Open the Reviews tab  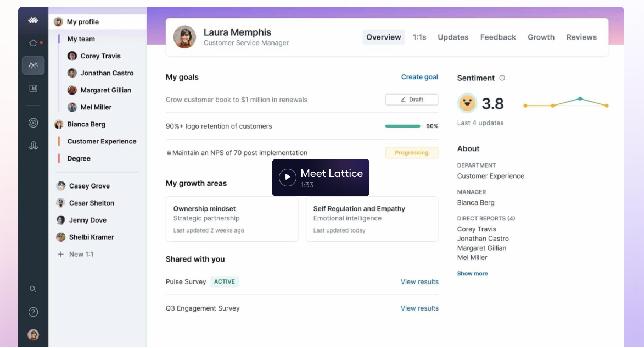(581, 37)
